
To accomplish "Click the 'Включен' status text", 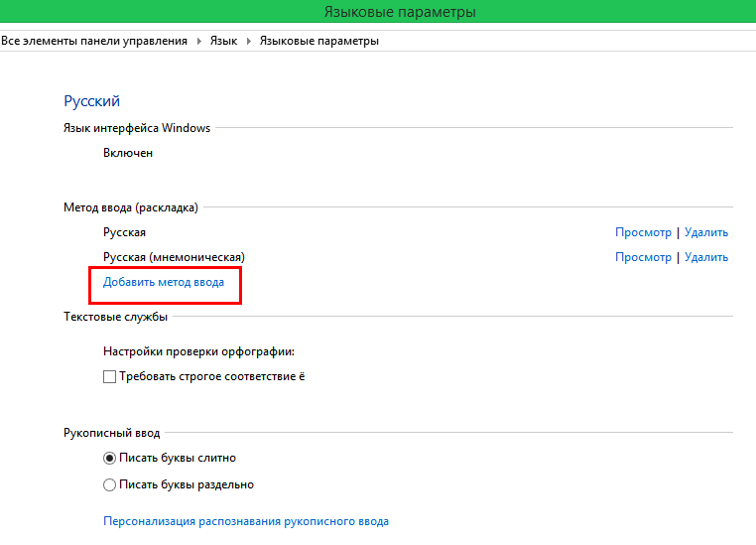I will (128, 153).
